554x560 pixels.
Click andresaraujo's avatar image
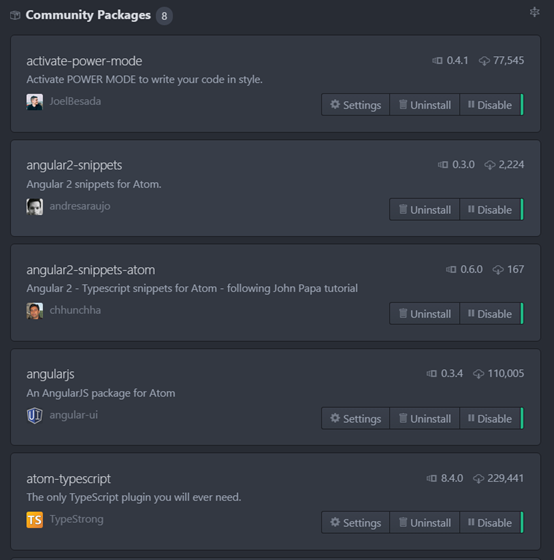click(35, 207)
